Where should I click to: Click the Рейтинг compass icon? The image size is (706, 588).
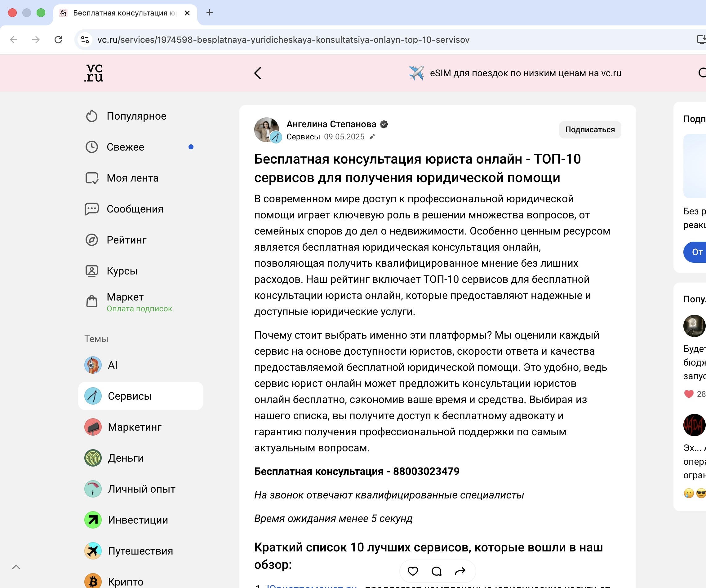[91, 239]
